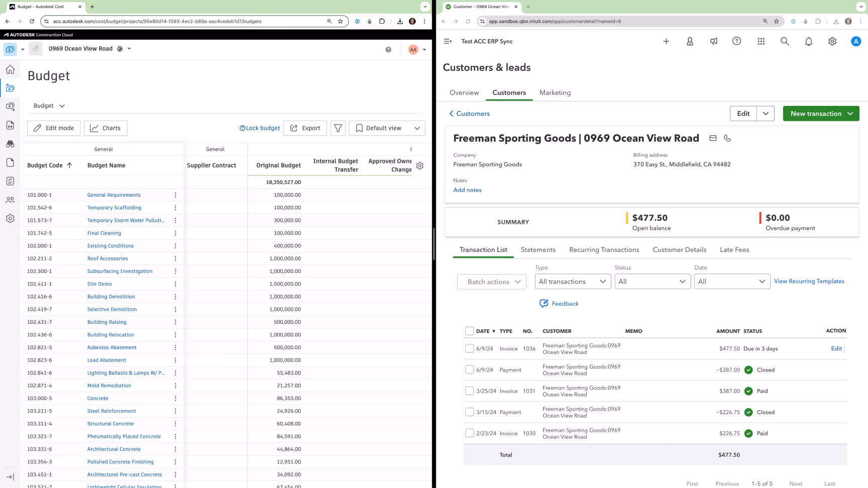The height and width of the screenshot is (488, 868).
Task: Open Autodesk help question mark icon
Action: click(388, 49)
